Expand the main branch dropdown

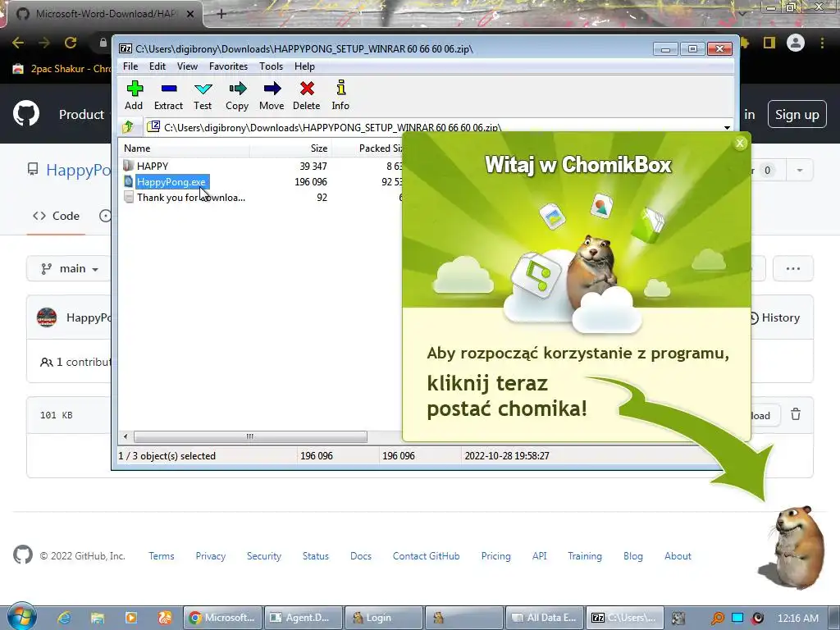(70, 268)
